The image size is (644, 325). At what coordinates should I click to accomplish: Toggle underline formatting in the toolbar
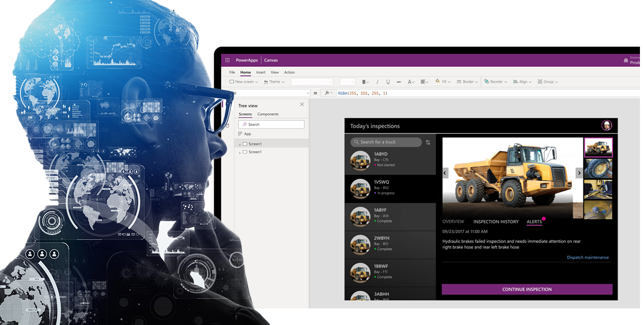[388, 82]
